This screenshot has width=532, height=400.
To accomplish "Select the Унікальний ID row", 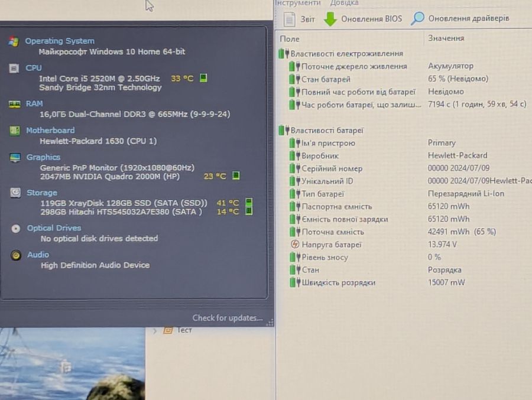I will [410, 181].
